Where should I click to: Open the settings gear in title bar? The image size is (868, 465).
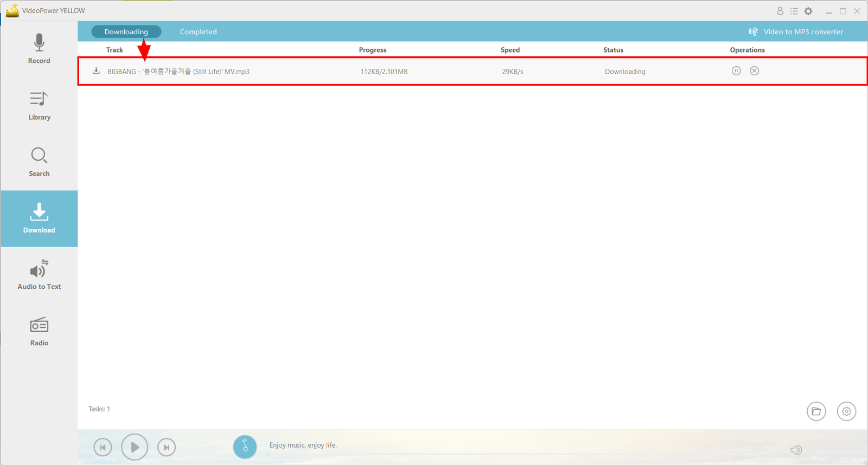pos(808,11)
